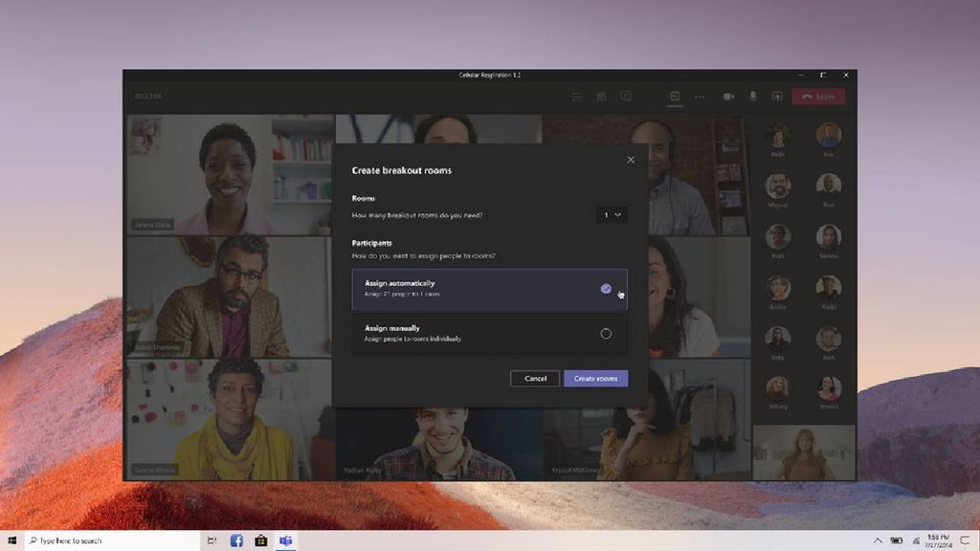Screen dimensions: 980x551
Task: Mute the microphone icon
Action: 752,96
